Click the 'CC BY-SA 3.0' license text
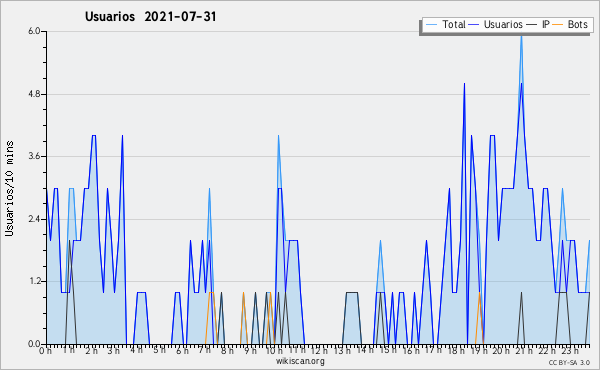Screen dimensions: 600x370 pyautogui.click(x=569, y=363)
